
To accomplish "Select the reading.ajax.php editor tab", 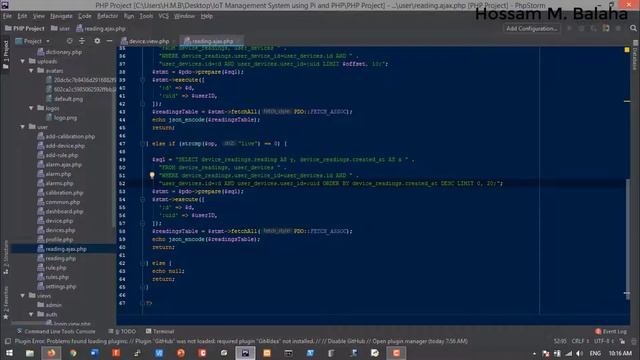I will 212,41.
